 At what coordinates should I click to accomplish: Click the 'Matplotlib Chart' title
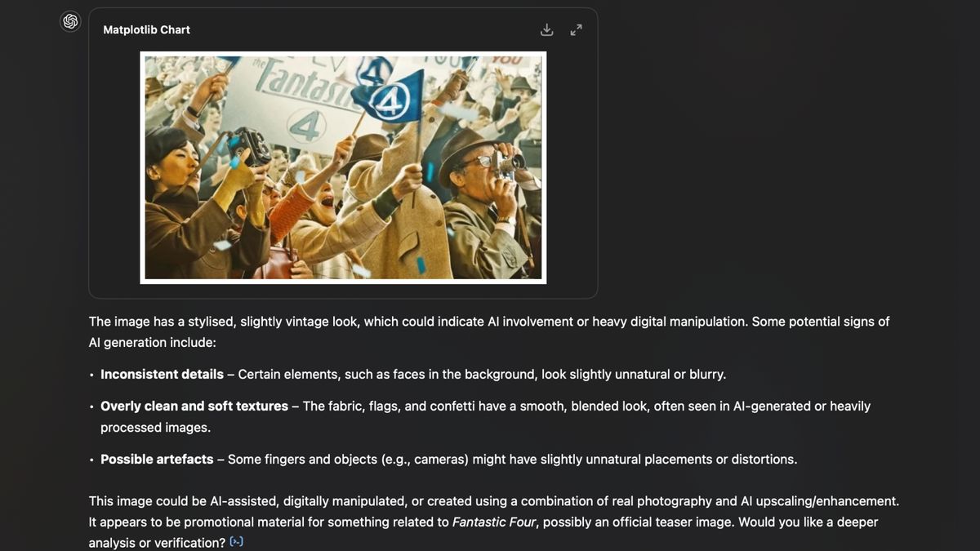146,29
